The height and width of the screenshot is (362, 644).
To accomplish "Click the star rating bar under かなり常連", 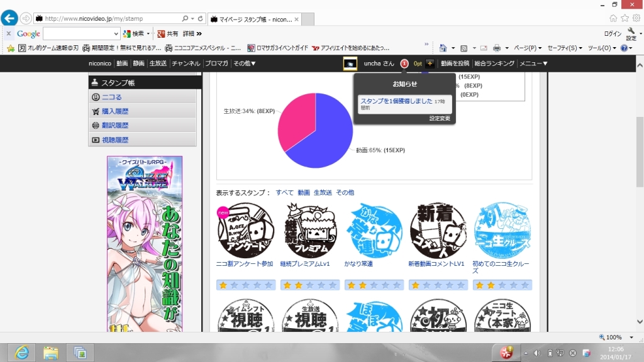I will [374, 285].
